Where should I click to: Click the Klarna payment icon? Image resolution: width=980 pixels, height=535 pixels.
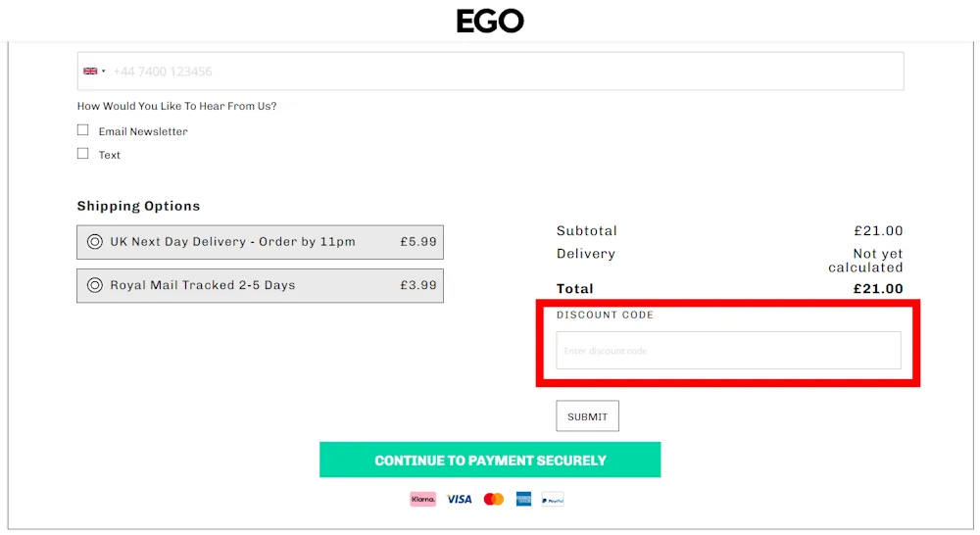pyautogui.click(x=422, y=499)
